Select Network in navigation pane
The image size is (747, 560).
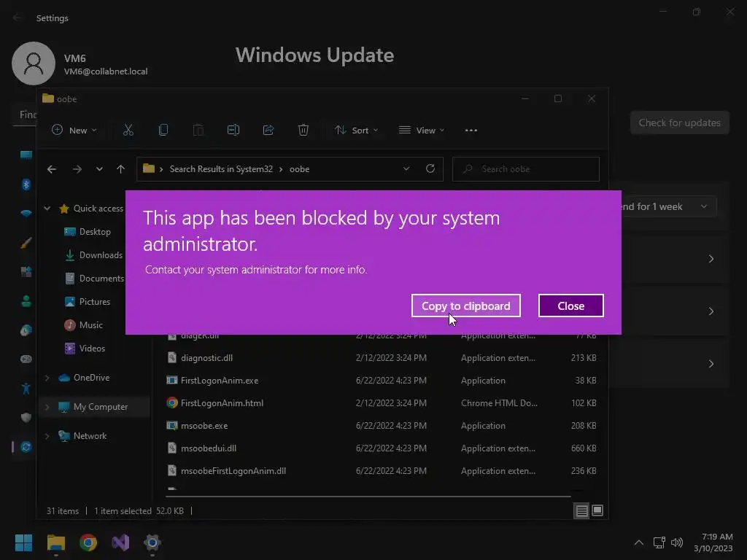tap(90, 435)
